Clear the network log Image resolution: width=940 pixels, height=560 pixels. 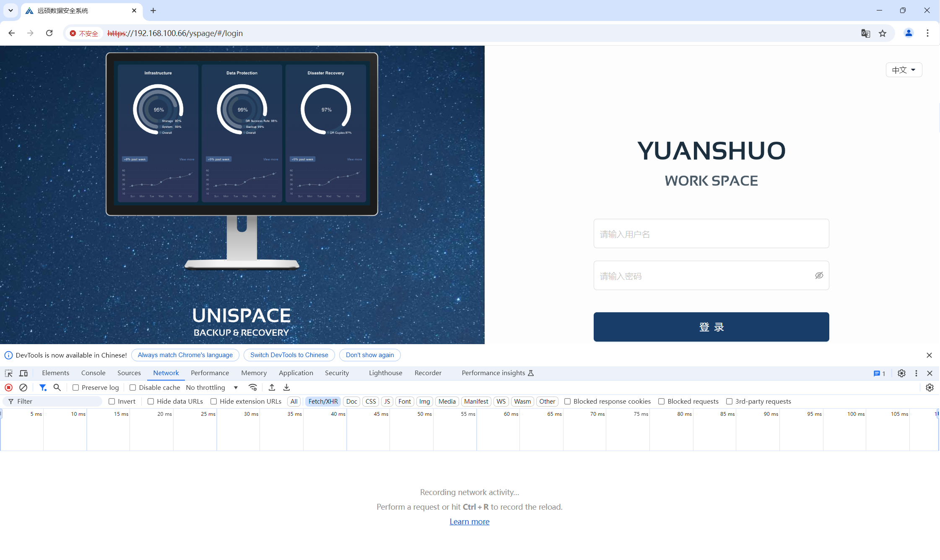[23, 387]
